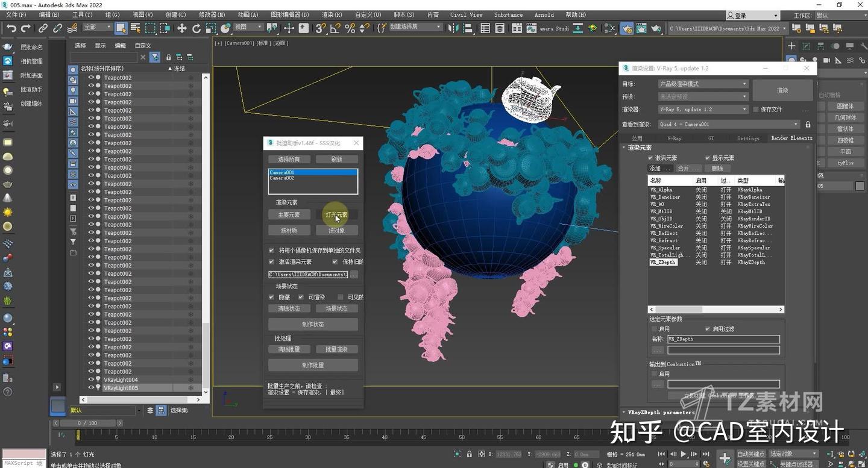This screenshot has width=868, height=468.
Task: Click the display filter funnel icon in explorer
Action: coord(155,57)
